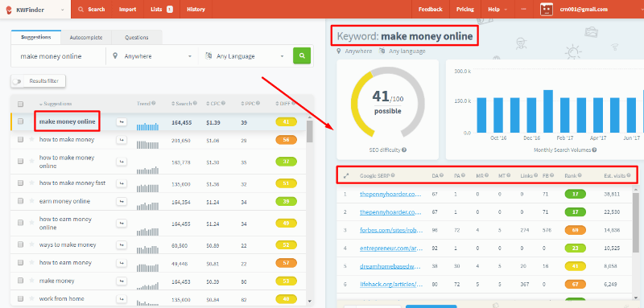Image resolution: width=644 pixels, height=308 pixels.
Task: Click the help icon beside SEO difficulty
Action: 404,150
